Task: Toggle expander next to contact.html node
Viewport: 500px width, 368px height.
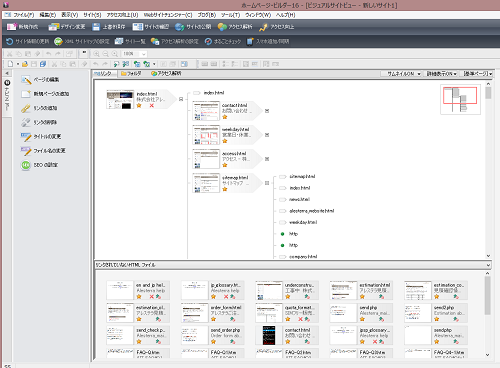Action: [267, 111]
